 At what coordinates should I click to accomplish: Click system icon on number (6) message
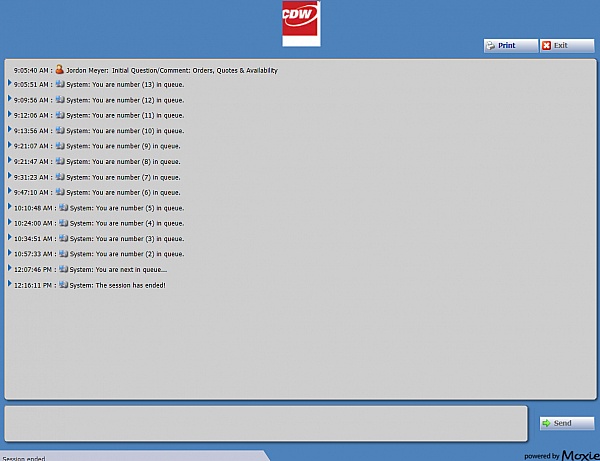click(60, 192)
